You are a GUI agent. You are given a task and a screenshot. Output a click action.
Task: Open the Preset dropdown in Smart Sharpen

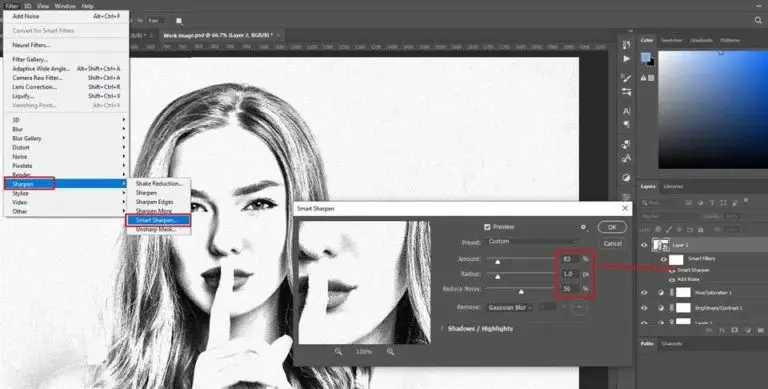(532, 242)
